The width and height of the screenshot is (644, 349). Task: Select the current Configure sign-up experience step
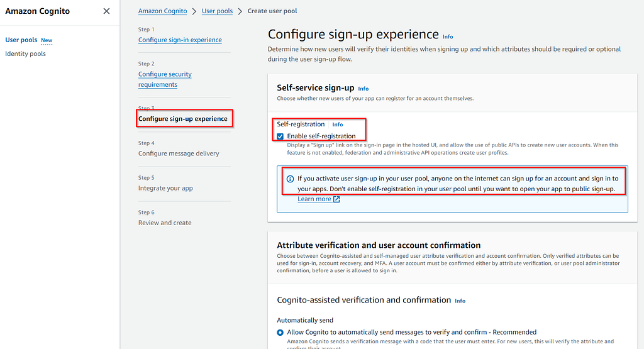[183, 119]
